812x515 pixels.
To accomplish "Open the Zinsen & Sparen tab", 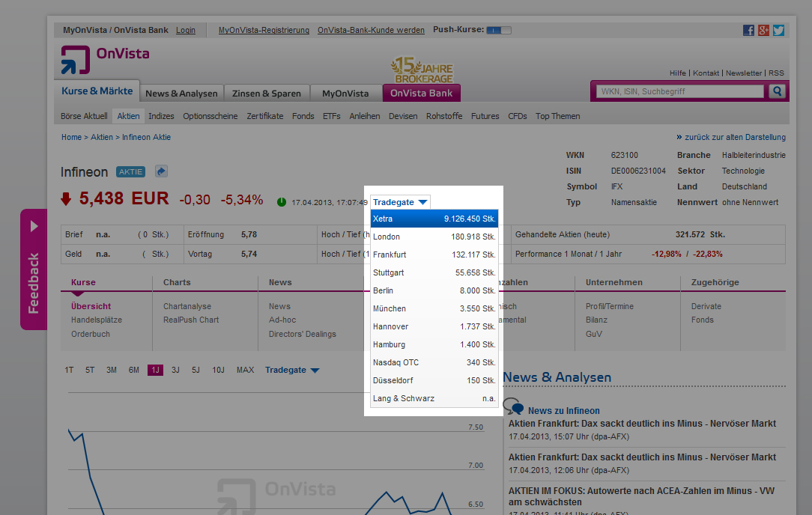I will click(266, 93).
